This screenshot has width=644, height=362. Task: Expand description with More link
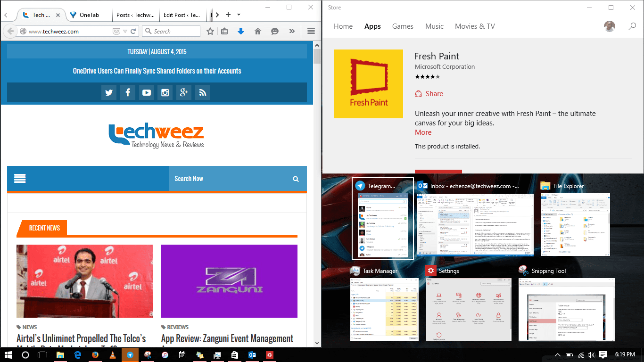coord(423,132)
